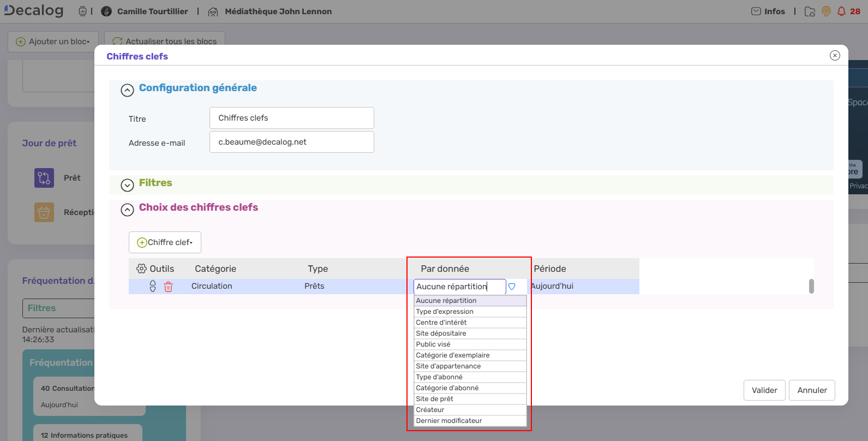Delete the Circulation row with trash icon

click(168, 287)
